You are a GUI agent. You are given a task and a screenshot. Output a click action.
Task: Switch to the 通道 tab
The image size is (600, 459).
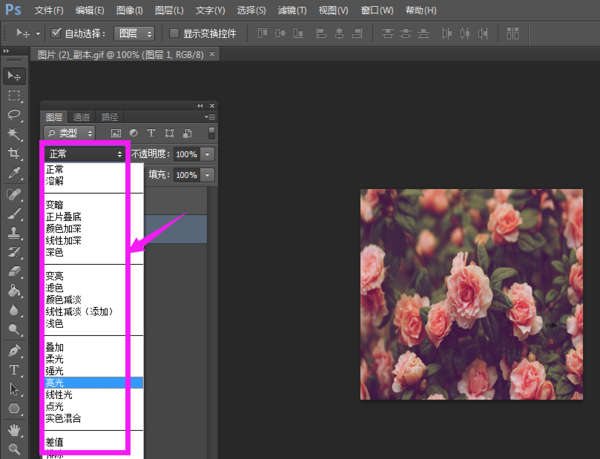click(x=82, y=117)
